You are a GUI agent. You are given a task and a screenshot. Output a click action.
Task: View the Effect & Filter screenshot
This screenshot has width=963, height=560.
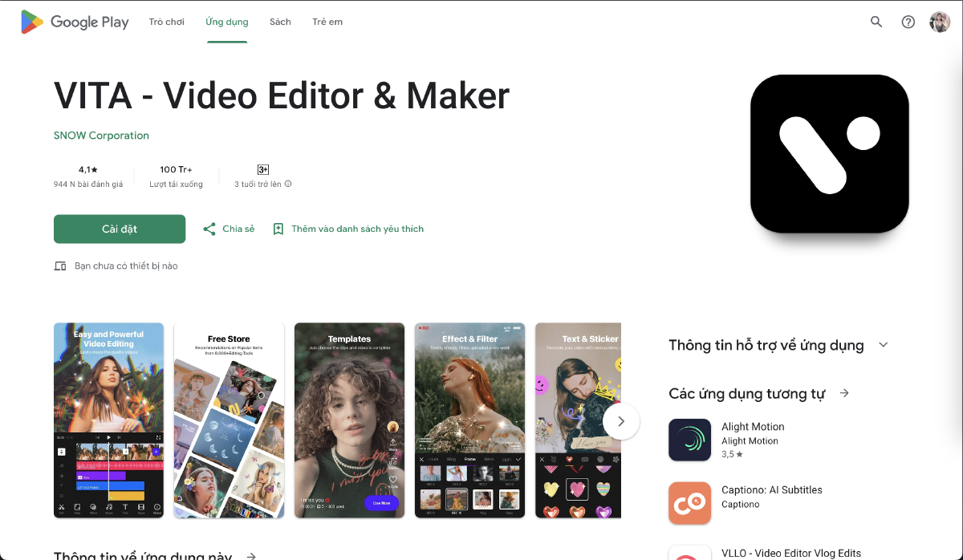[x=469, y=420]
